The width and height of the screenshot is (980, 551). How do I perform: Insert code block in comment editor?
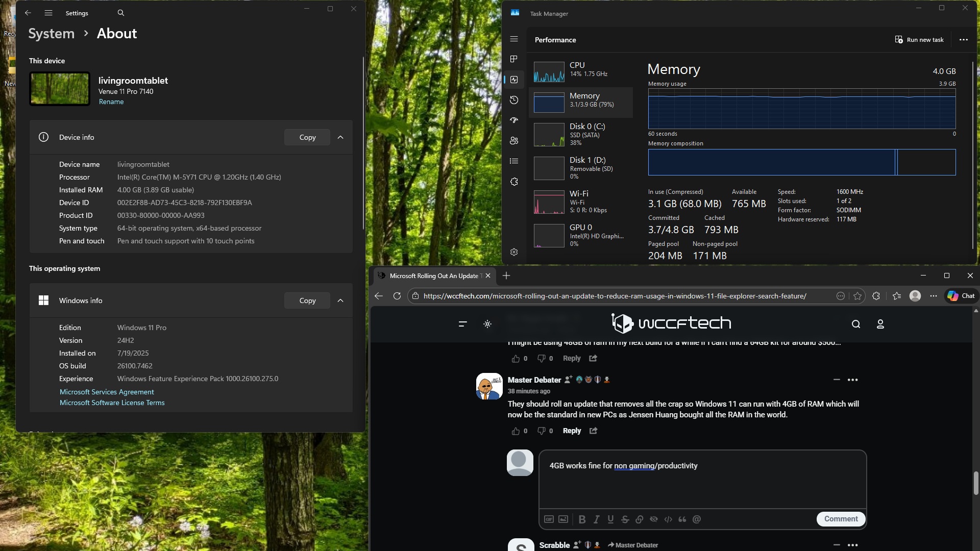(x=668, y=519)
